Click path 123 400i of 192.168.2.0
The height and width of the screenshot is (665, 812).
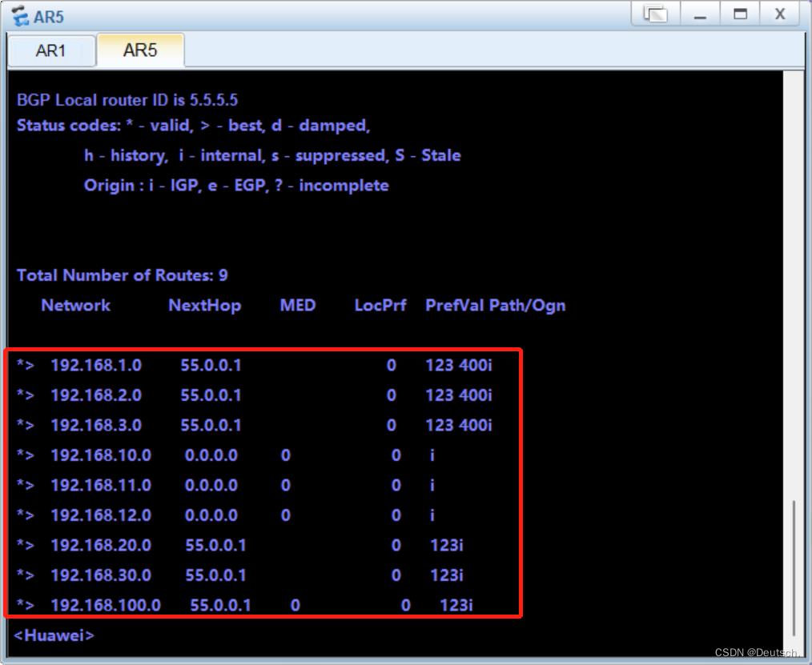coord(458,395)
